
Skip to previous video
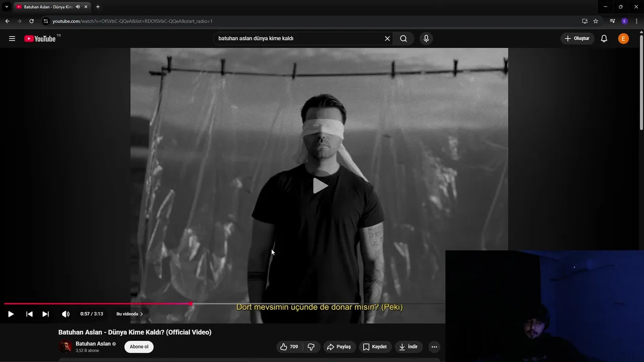tap(29, 314)
